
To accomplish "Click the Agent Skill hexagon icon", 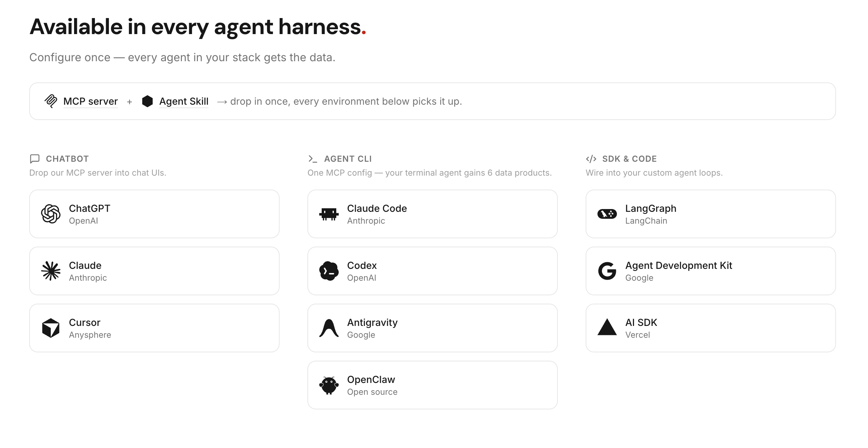I will [x=147, y=101].
